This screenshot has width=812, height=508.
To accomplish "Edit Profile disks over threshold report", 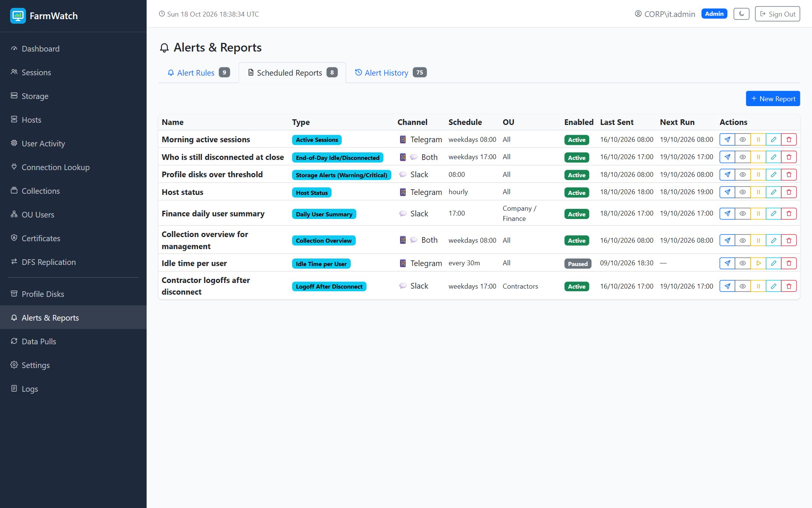I will (x=773, y=175).
